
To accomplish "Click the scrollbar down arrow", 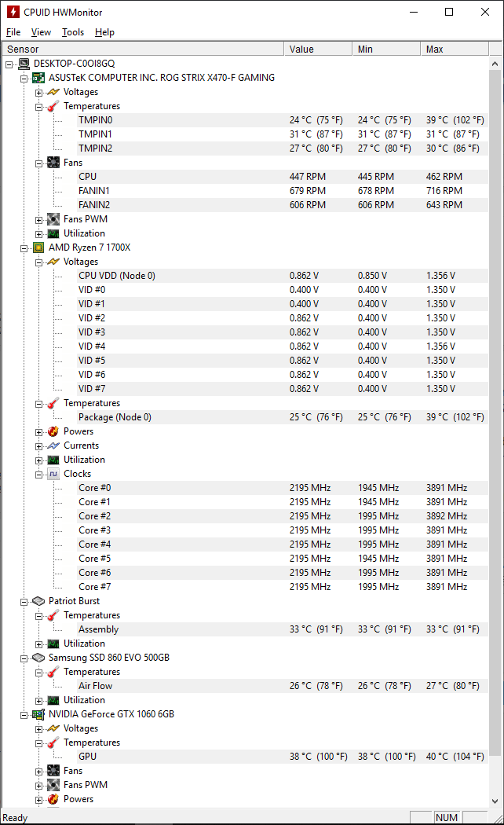I will click(x=495, y=801).
